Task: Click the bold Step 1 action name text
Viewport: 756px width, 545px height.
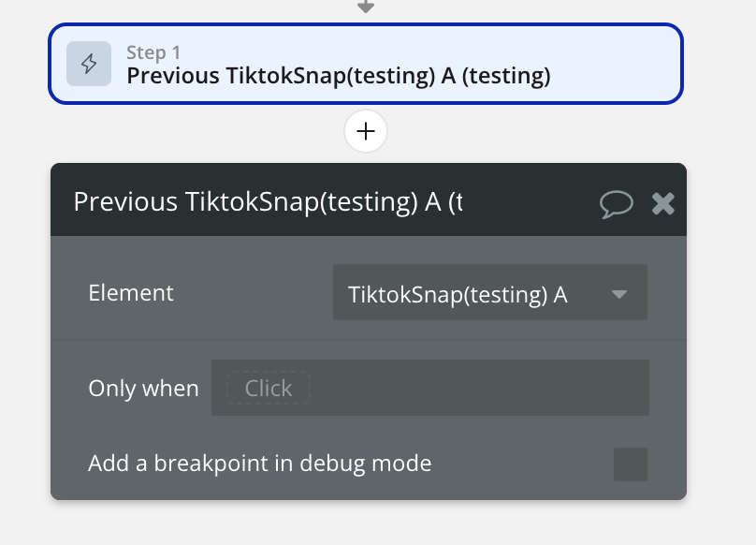Action: 339,76
